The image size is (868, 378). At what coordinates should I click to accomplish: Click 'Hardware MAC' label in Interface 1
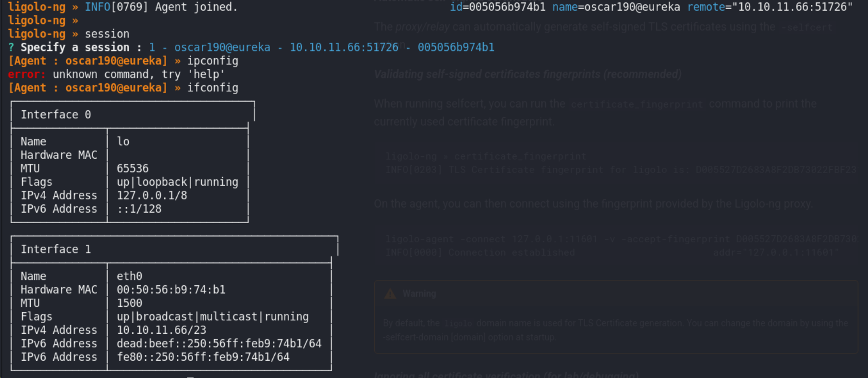coord(59,290)
